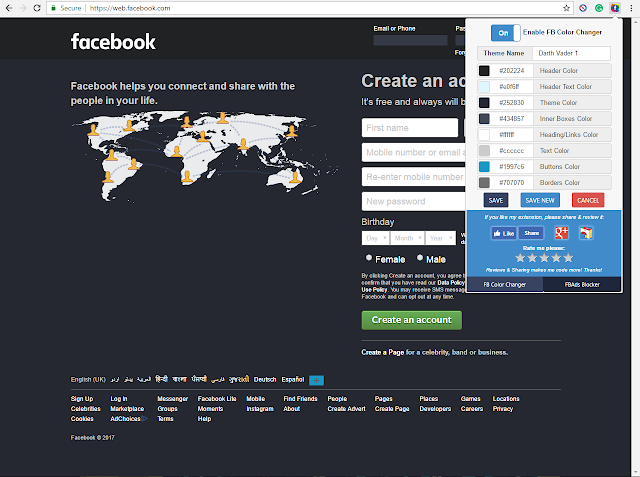Screen dimensions: 640x477
Task: Rate with the third star
Action: point(544,258)
